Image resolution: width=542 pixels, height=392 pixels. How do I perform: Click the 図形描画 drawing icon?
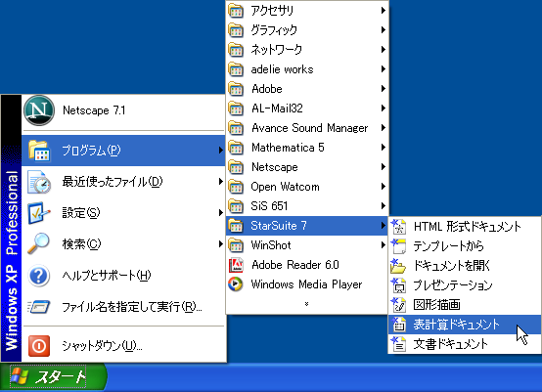[x=398, y=305]
